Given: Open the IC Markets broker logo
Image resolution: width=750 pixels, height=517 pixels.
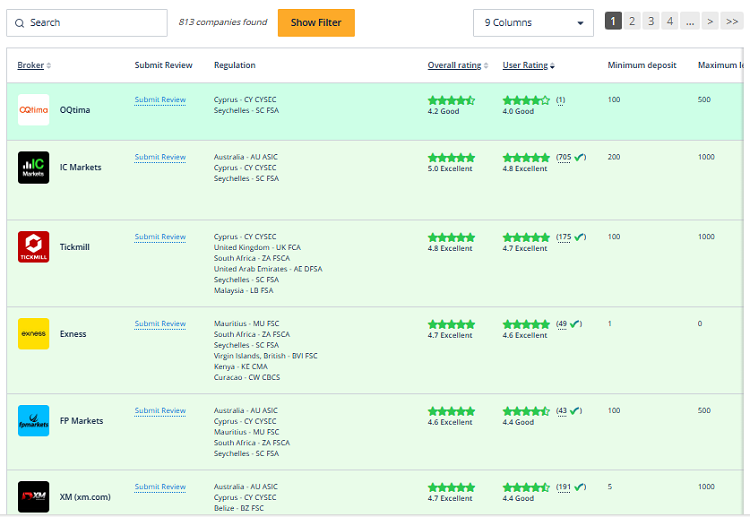Looking at the screenshot, I should click(33, 167).
